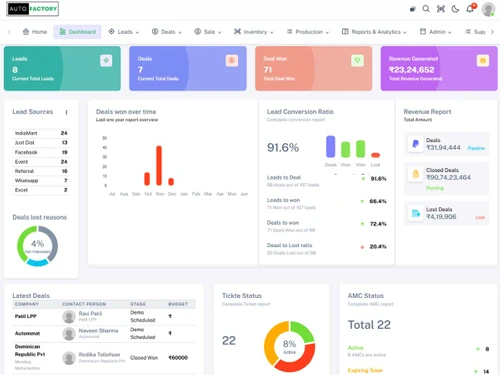The width and height of the screenshot is (500, 375).
Task: Click the Pending status label
Action: [x=435, y=188]
